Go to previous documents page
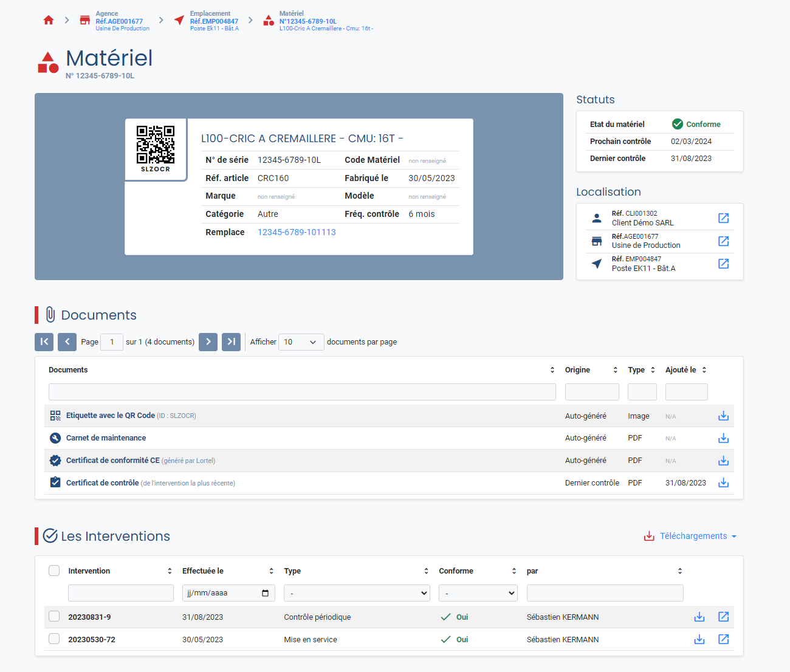Image resolution: width=790 pixels, height=672 pixels. click(x=67, y=342)
